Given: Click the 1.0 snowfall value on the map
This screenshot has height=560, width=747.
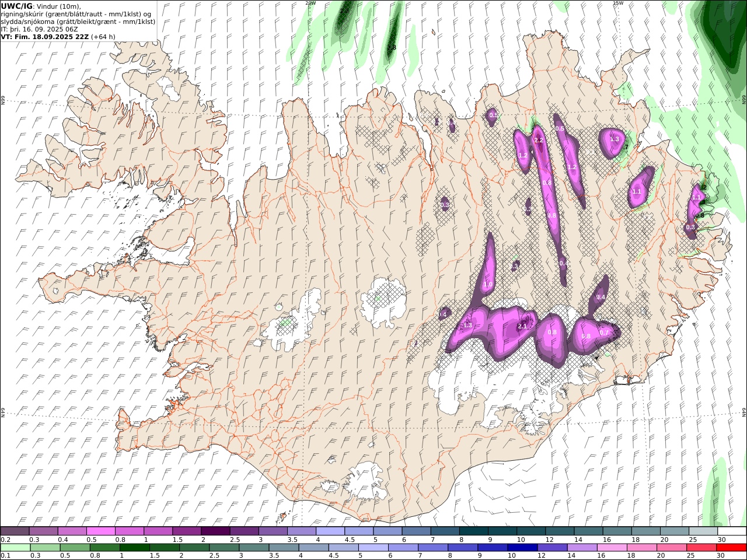Looking at the screenshot, I should 488,284.
